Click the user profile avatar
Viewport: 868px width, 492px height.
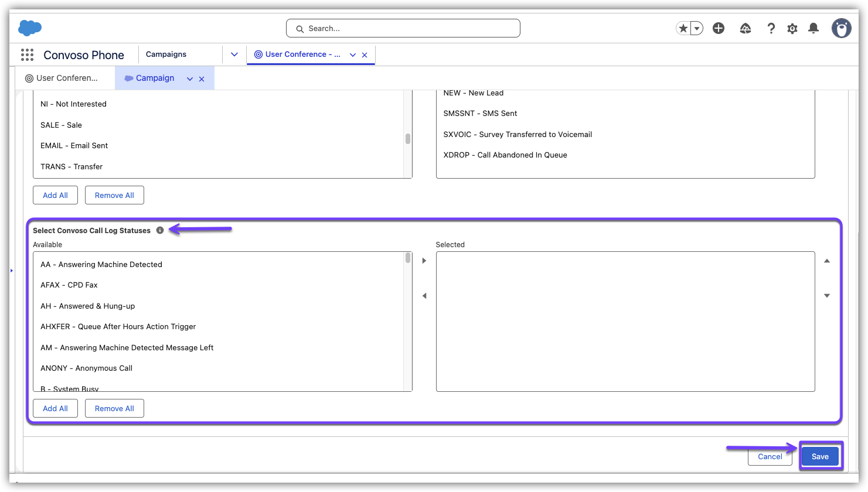point(841,28)
